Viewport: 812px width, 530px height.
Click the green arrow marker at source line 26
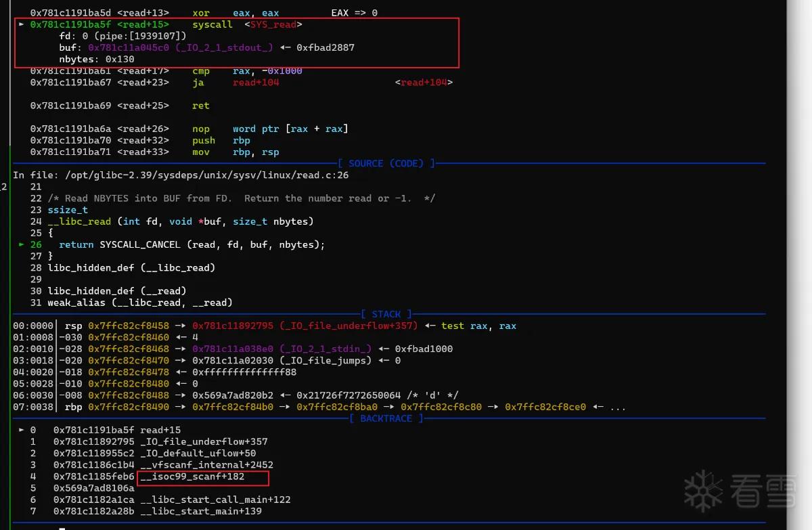tap(22, 244)
